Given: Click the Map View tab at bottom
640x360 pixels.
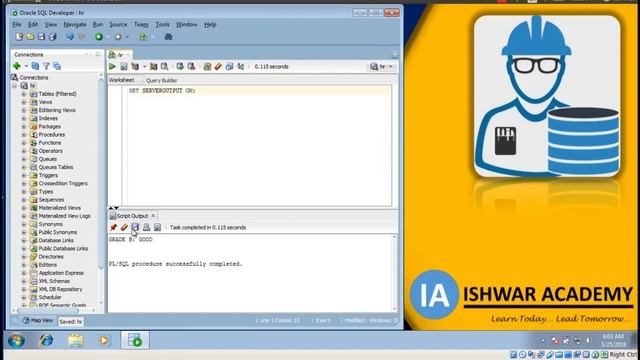Looking at the screenshot, I should (38, 320).
